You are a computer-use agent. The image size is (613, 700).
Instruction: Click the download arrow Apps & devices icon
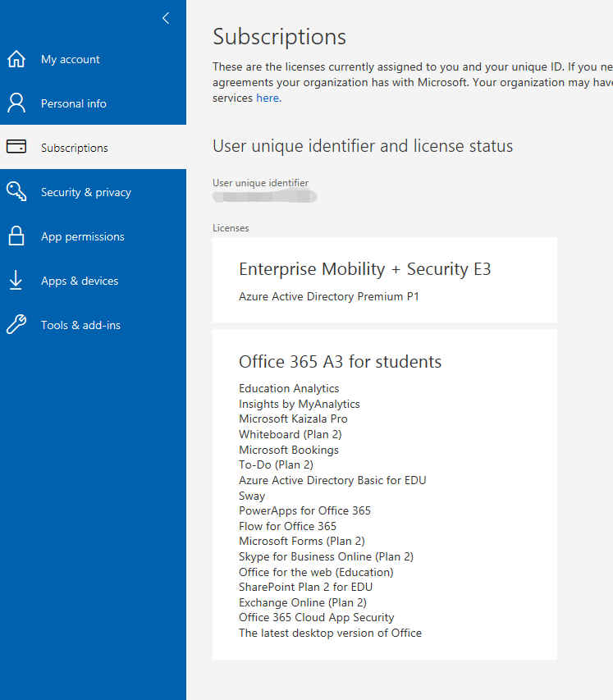[16, 281]
